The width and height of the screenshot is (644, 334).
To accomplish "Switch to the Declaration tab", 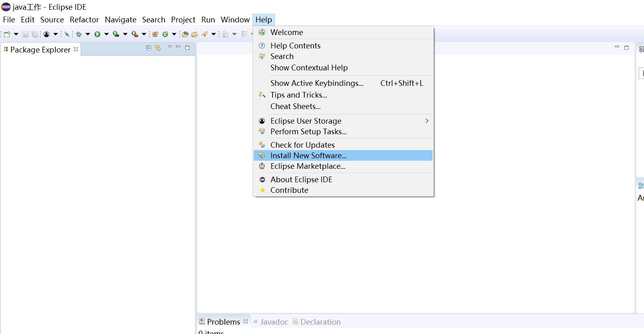I will point(317,322).
